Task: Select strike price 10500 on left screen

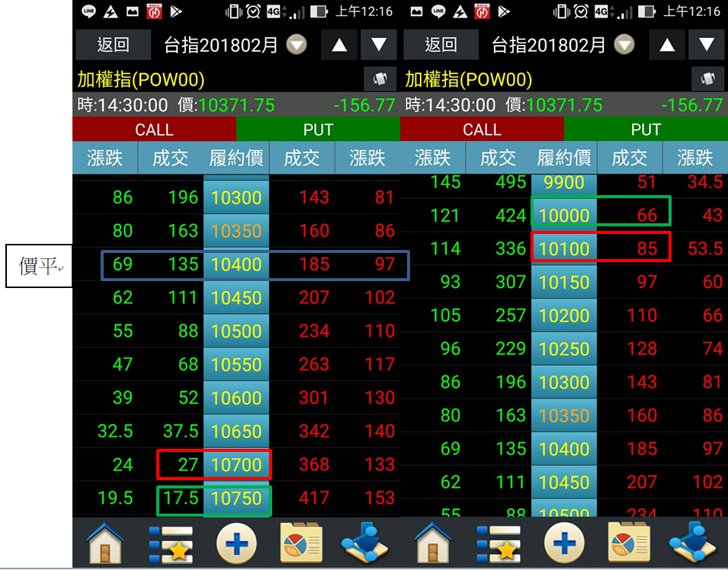Action: [236, 331]
